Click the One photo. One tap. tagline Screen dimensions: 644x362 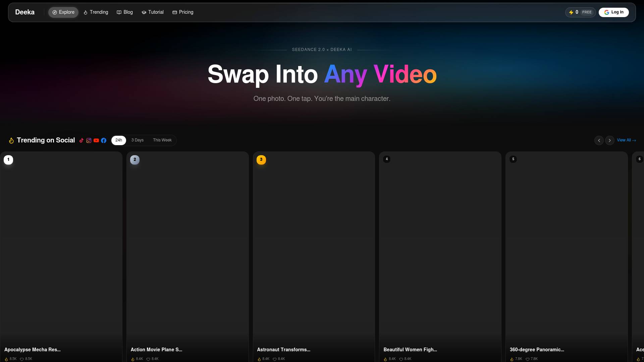point(322,99)
